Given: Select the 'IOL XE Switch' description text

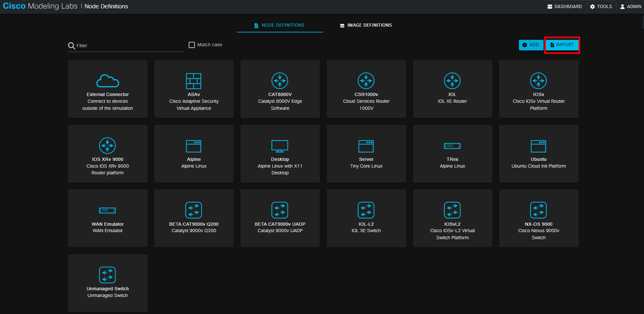Looking at the screenshot, I should (x=366, y=231).
